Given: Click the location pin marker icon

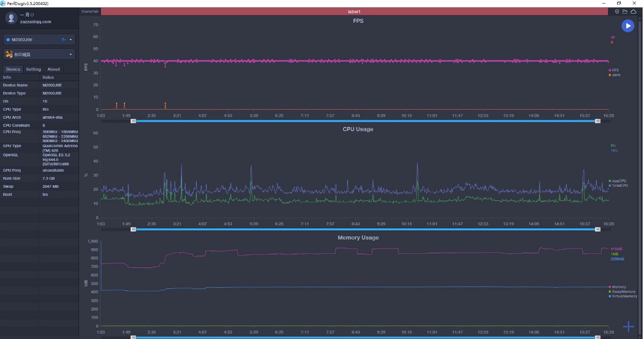Looking at the screenshot, I should (x=617, y=12).
